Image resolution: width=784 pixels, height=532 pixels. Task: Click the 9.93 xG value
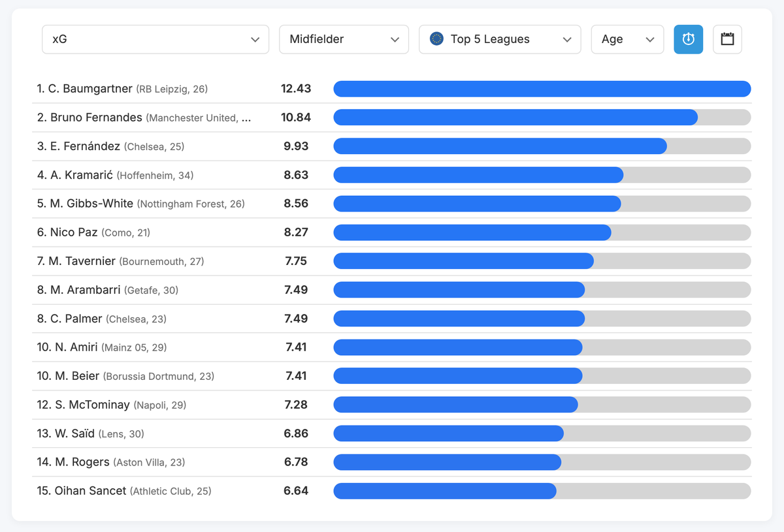point(296,146)
